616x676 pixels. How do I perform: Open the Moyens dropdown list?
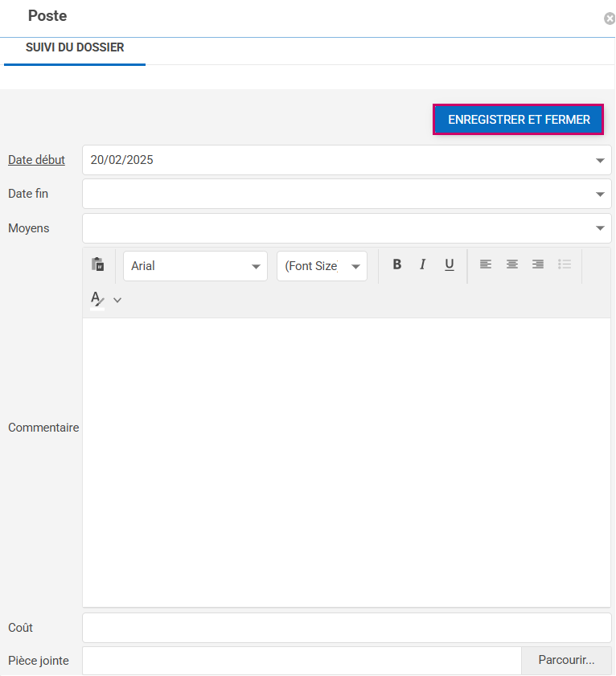600,228
